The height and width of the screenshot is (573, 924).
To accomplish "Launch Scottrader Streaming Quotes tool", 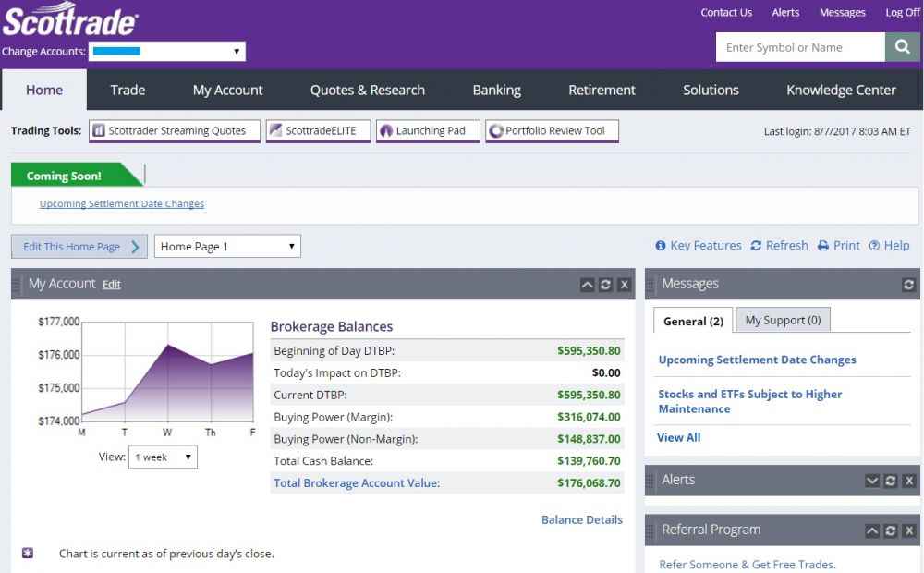I will point(169,131).
